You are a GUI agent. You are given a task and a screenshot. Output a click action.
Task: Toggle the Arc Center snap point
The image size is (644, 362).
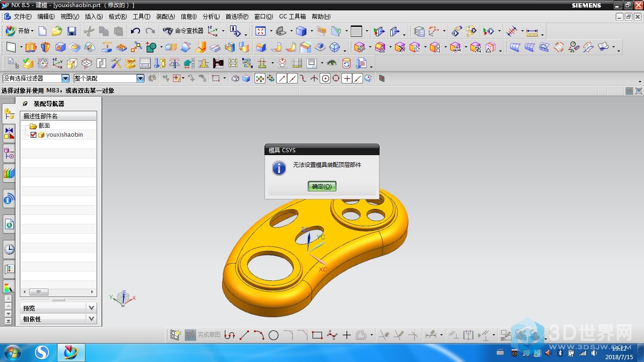325,79
